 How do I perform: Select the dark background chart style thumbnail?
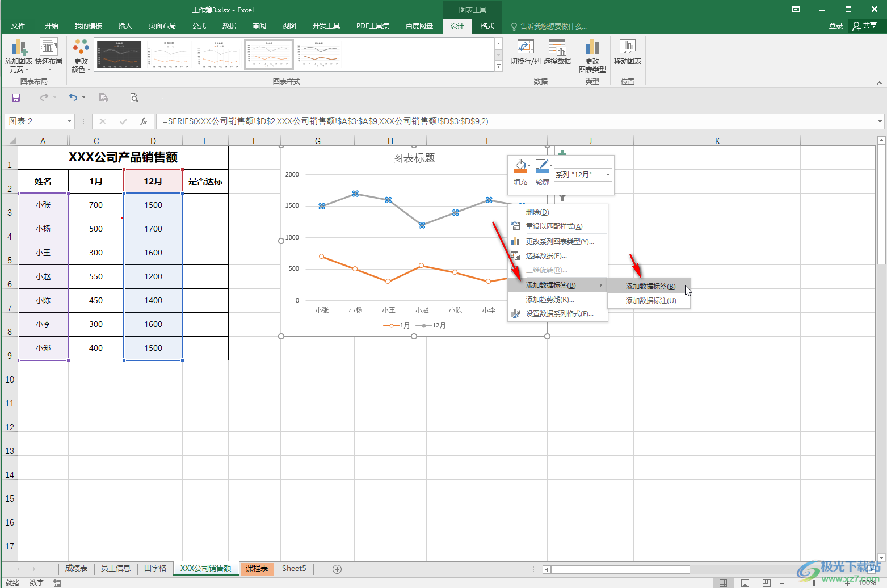119,54
